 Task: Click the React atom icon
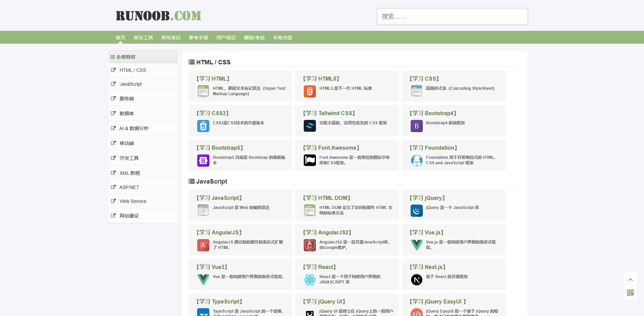click(x=309, y=280)
